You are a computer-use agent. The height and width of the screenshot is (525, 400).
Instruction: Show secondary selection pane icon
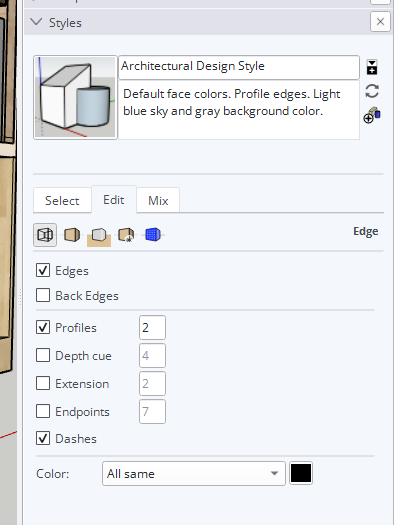372,115
